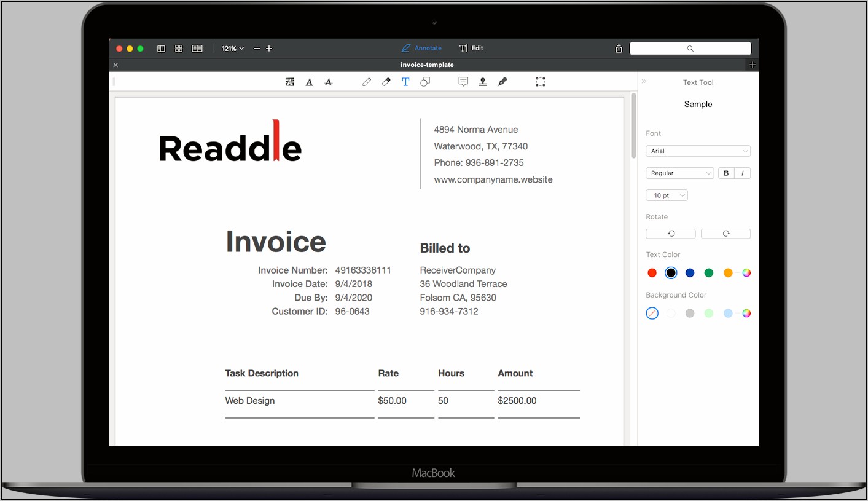The image size is (868, 501).
Task: Select no background color
Action: point(652,314)
